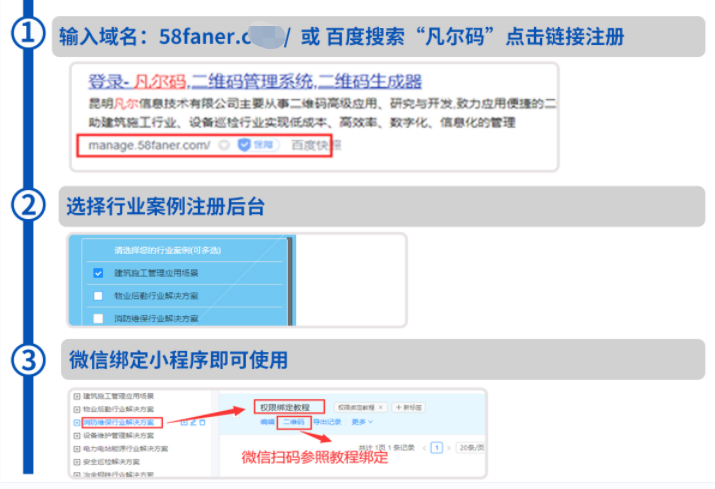Viewport: 715px width, 489px height.
Task: Click the 微信绑定小程序即可使用 step heading
Action: coord(178,360)
